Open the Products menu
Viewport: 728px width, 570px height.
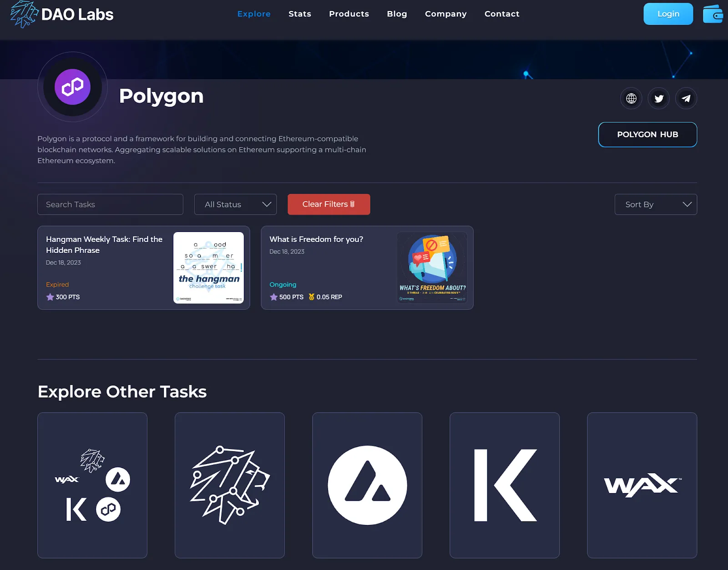(x=349, y=14)
